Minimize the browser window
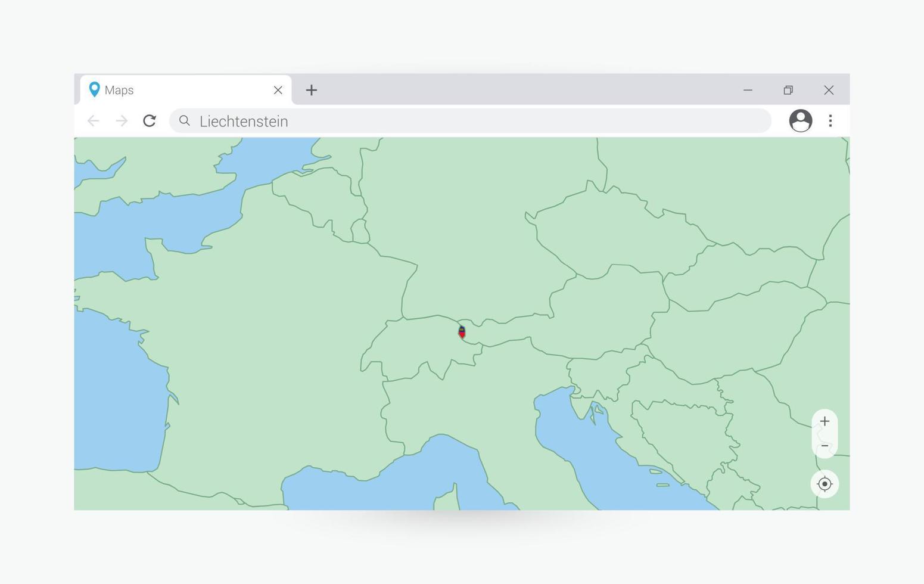The height and width of the screenshot is (584, 924). (x=748, y=90)
